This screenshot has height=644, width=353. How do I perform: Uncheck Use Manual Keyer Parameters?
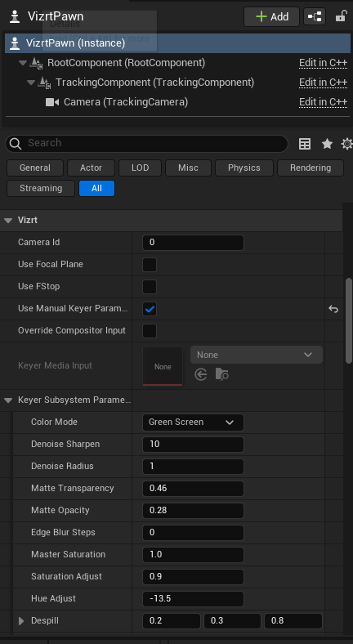click(x=150, y=309)
